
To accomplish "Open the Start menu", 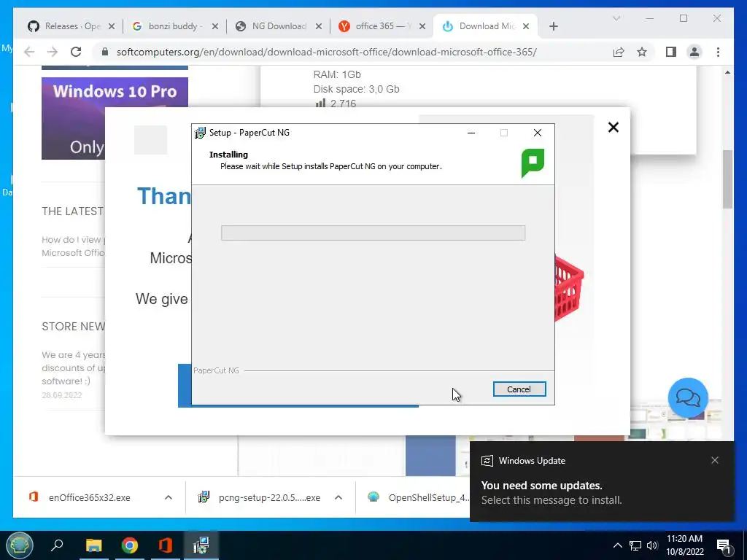I will [20, 545].
